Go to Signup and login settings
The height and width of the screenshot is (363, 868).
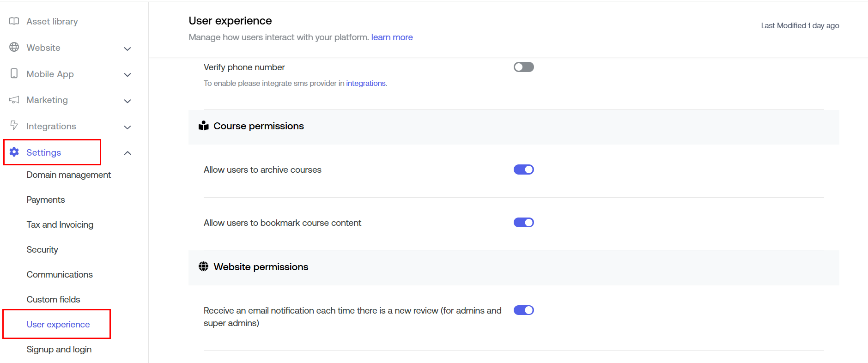tap(59, 349)
